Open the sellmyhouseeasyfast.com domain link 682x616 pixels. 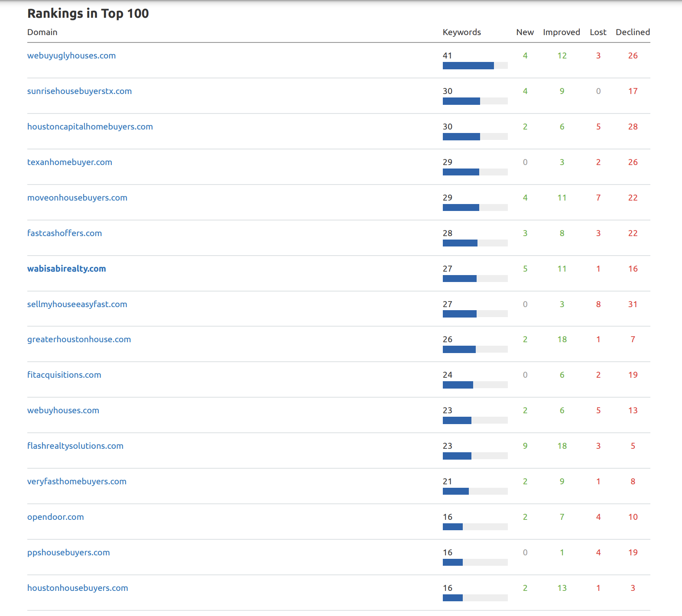(77, 304)
